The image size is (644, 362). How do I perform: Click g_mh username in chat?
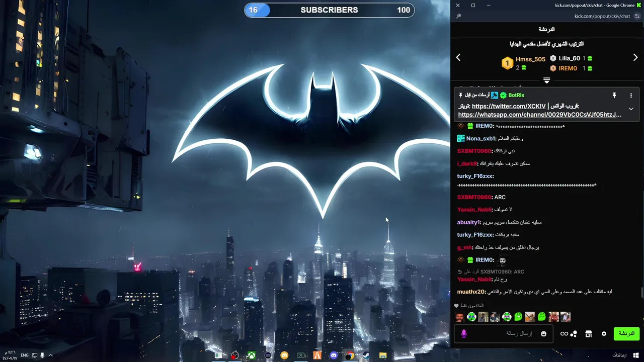tap(464, 247)
